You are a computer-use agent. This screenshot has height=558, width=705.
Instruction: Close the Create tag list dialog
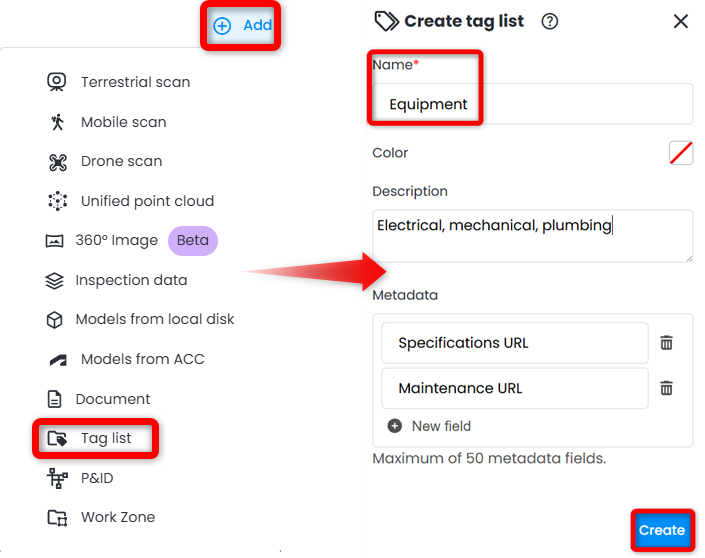681,21
